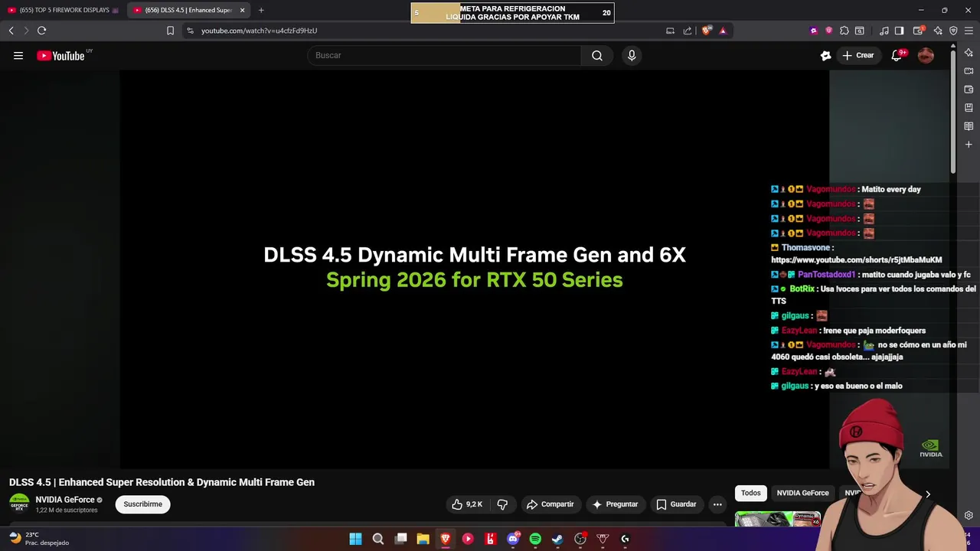Open Spotify from the taskbar
This screenshot has width=980, height=551.
pyautogui.click(x=535, y=539)
